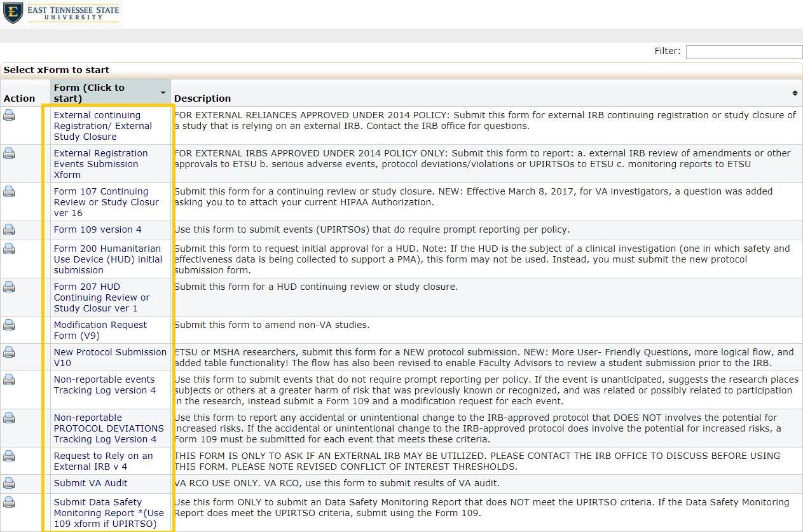Image resolution: width=803 pixels, height=532 pixels.
Task: Print the Request to Rely on External IRB row
Action: point(9,456)
